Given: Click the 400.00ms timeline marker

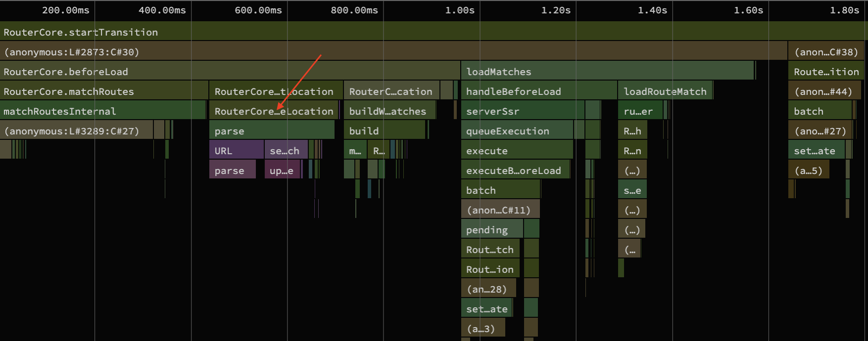Looking at the screenshot, I should [162, 10].
